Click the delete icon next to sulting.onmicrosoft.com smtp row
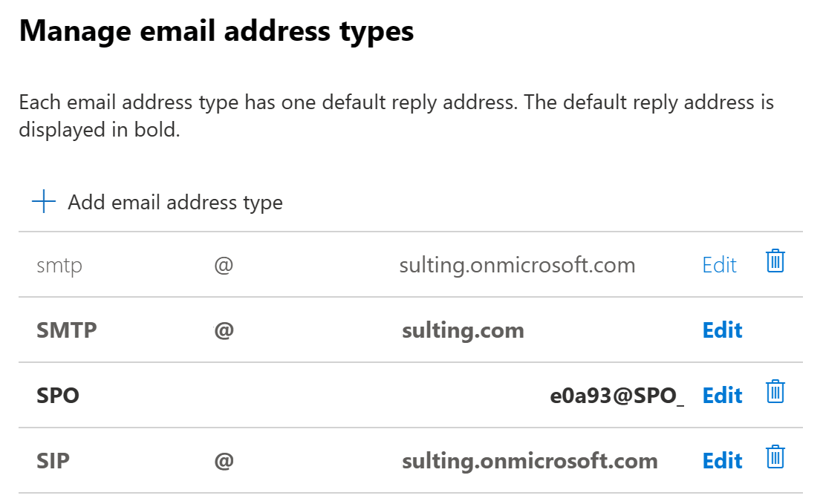 pos(775,261)
